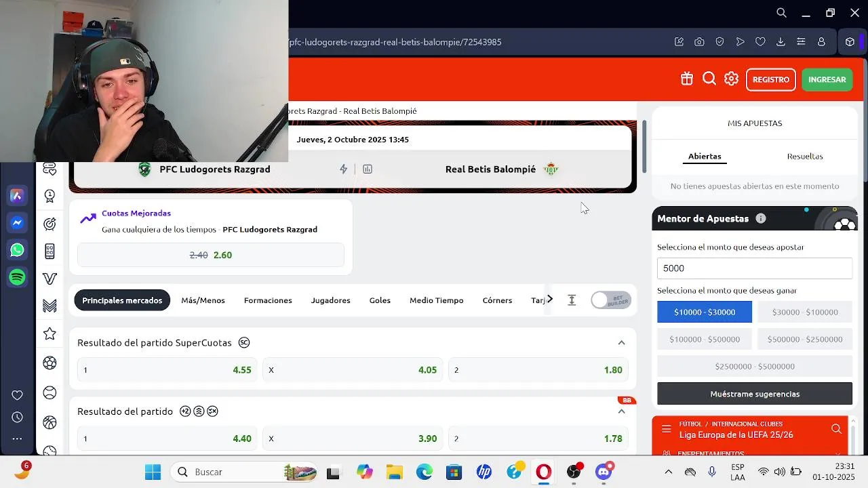Select win range $10000 - $30000
The width and height of the screenshot is (868, 488).
(705, 312)
